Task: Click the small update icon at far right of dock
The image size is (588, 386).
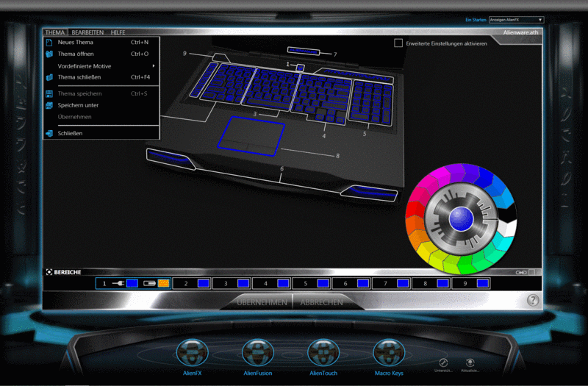Action: coord(470,362)
